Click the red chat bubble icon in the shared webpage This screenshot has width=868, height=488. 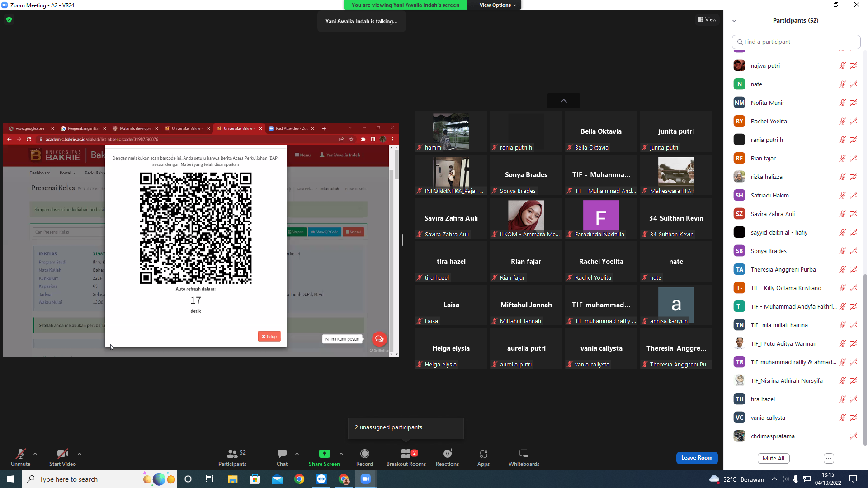(x=379, y=339)
